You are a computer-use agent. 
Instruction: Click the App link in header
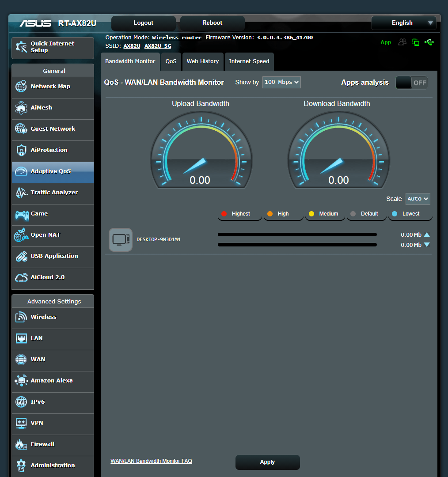coord(386,42)
